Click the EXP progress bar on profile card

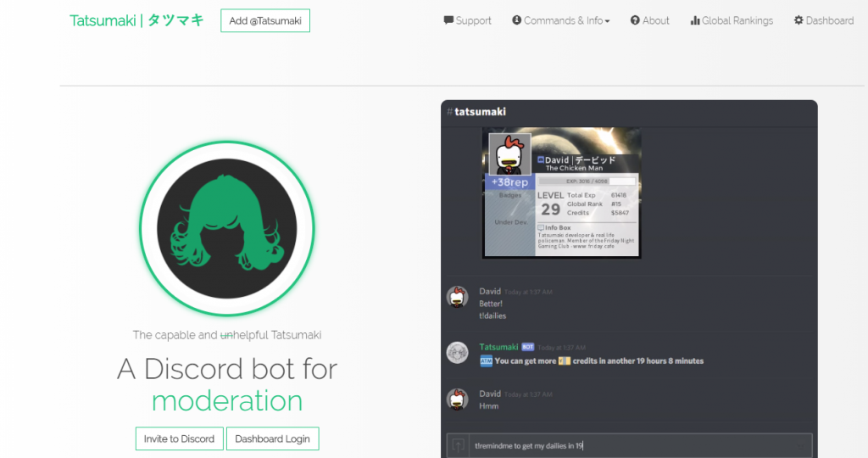pos(587,182)
